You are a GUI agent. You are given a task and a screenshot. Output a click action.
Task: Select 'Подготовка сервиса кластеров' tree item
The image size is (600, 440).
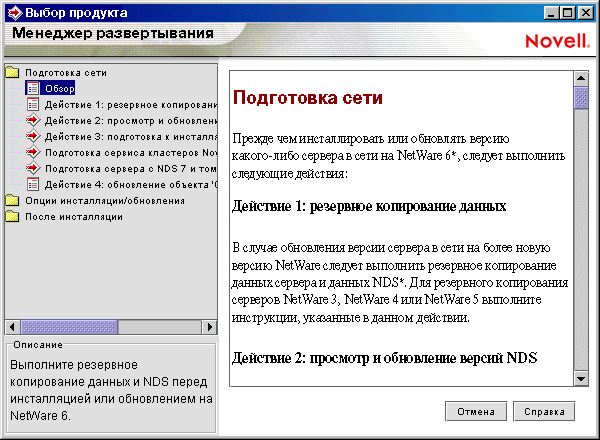(x=131, y=153)
